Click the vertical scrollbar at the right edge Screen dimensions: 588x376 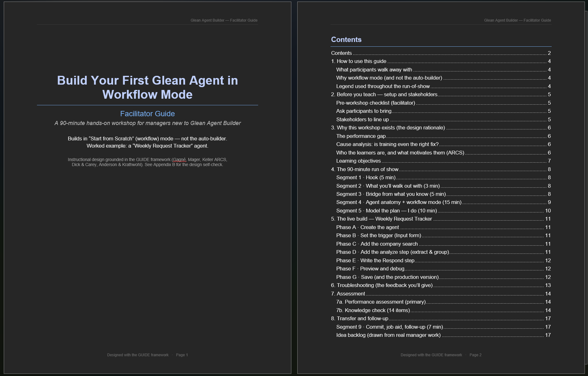click(586, 188)
